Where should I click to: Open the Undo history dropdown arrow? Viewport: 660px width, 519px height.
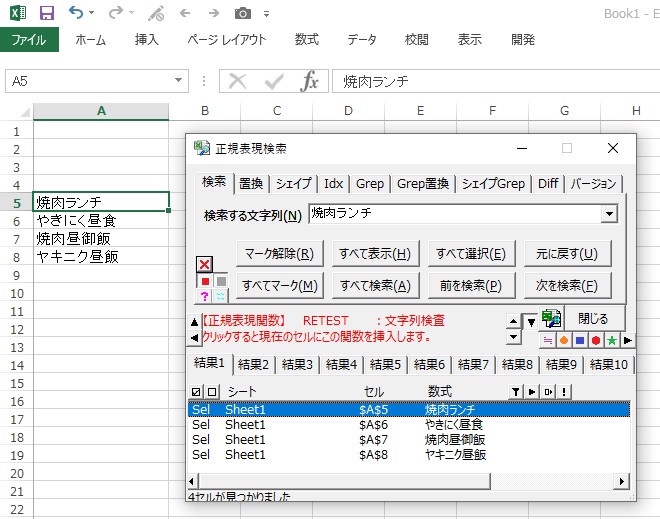(91, 14)
